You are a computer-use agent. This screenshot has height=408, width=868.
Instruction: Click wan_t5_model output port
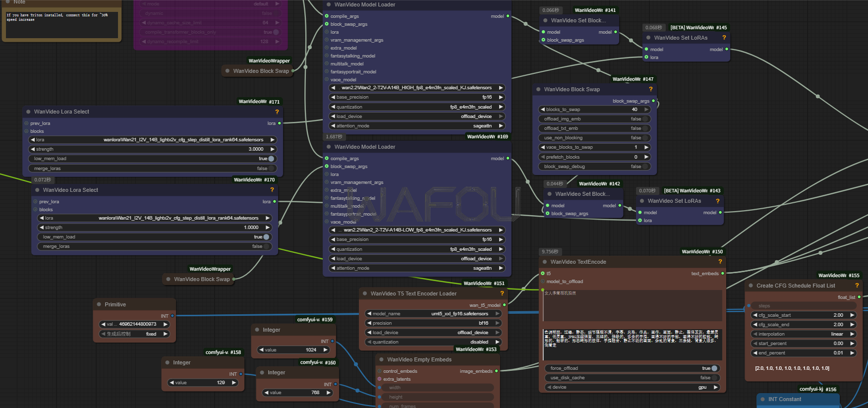[505, 305]
